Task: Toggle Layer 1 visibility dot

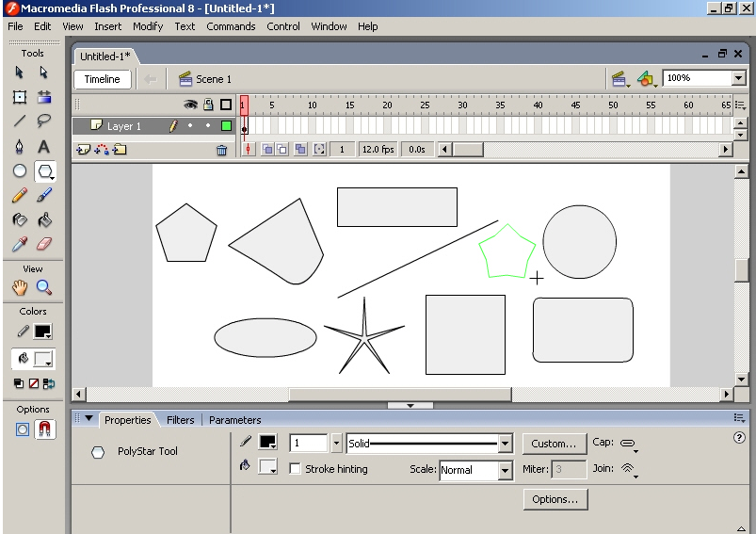Action: [x=190, y=126]
